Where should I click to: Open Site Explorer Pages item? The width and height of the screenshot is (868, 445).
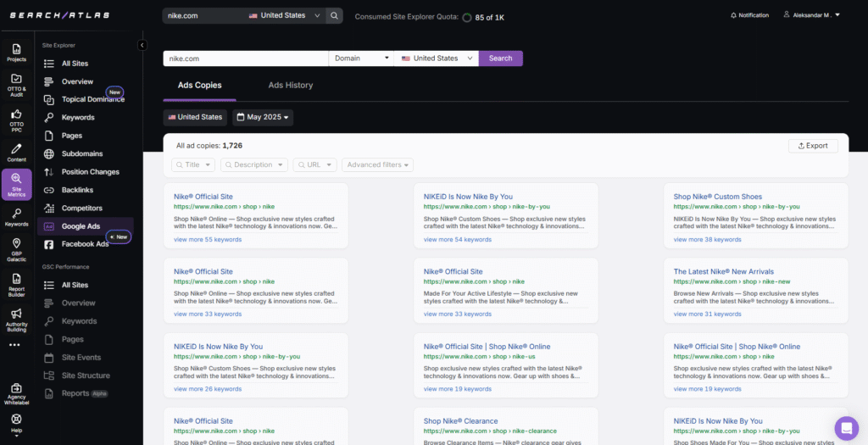pyautogui.click(x=72, y=136)
